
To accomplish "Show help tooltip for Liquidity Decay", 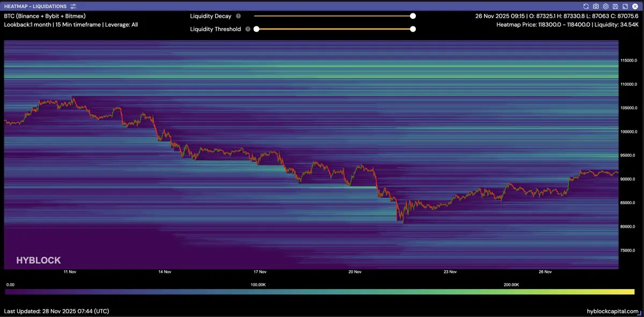I will [x=238, y=16].
